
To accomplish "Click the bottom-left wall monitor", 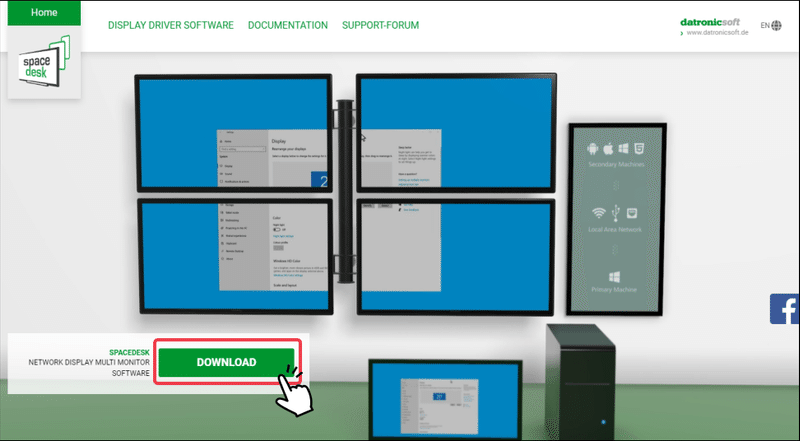I will tap(235, 256).
